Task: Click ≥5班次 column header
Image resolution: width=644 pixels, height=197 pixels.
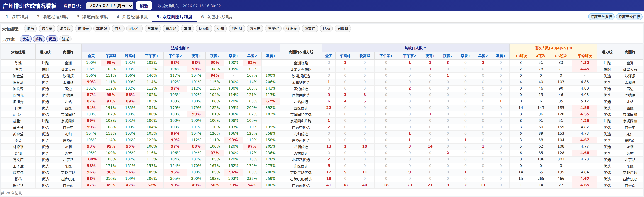Action: click(x=561, y=56)
